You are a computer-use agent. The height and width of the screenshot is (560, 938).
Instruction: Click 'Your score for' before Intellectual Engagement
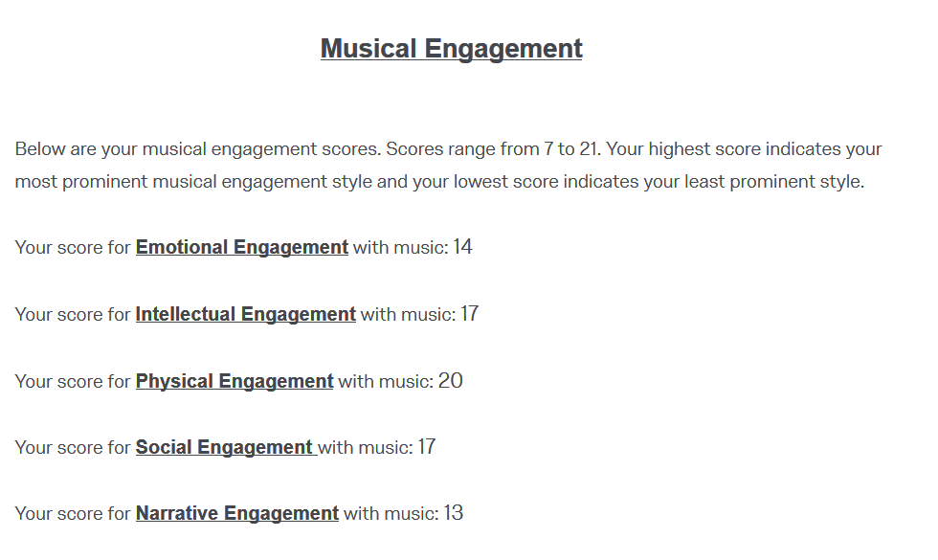[73, 314]
